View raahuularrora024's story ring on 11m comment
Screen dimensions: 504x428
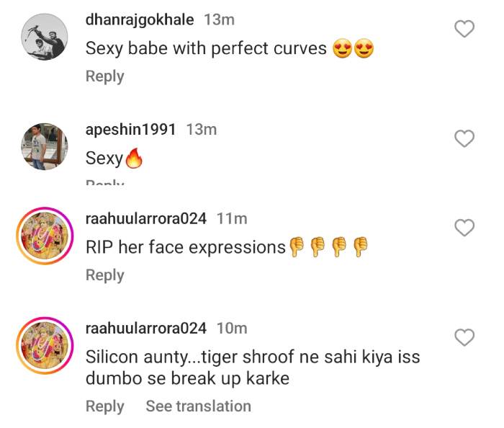(45, 236)
